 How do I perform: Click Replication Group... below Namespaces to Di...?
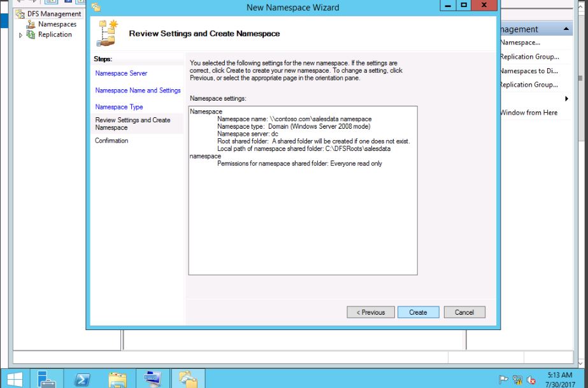[529, 85]
